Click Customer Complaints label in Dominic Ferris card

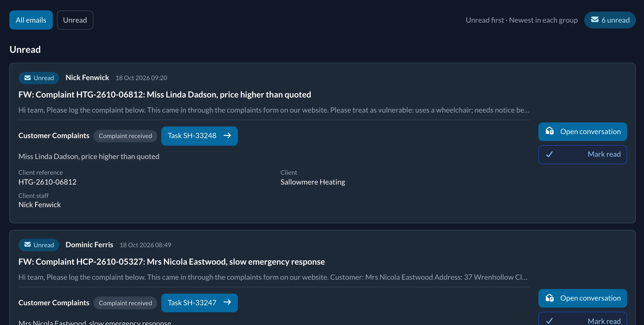[x=54, y=303]
